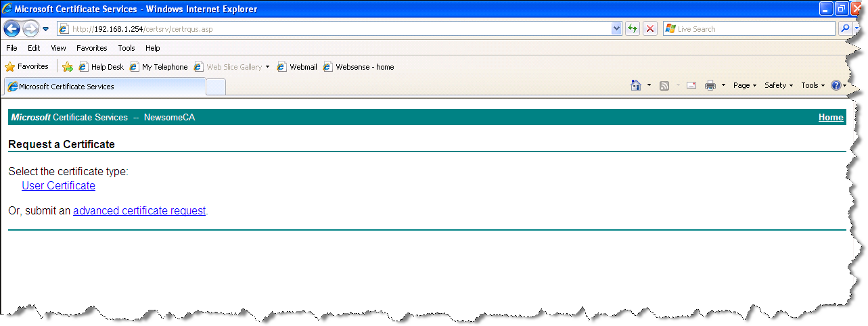Click the blank New Tab button
The image size is (868, 326).
[x=216, y=87]
